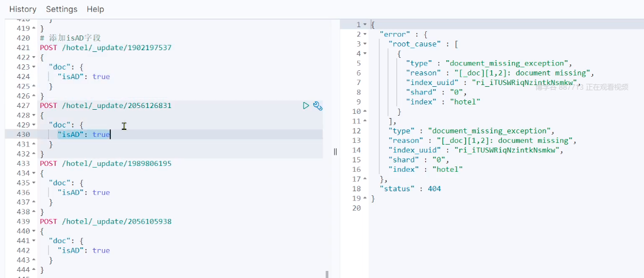Toggle the fold arrow at line 426
644x278 pixels.
(x=34, y=96)
